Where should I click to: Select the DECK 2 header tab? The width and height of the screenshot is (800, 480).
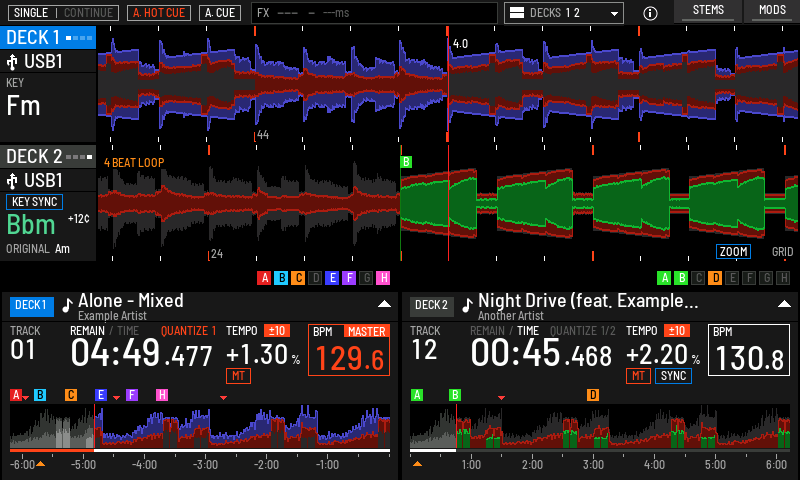pyautogui.click(x=48, y=157)
